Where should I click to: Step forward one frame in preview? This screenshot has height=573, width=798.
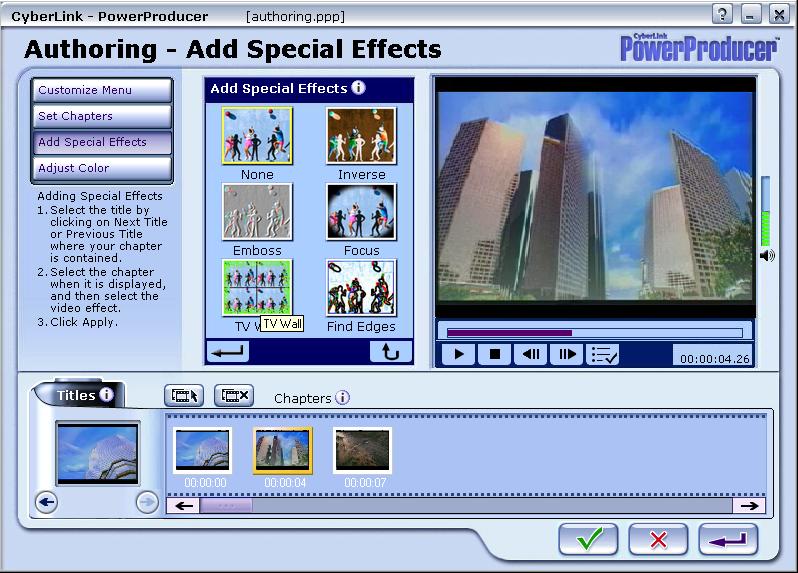click(566, 354)
